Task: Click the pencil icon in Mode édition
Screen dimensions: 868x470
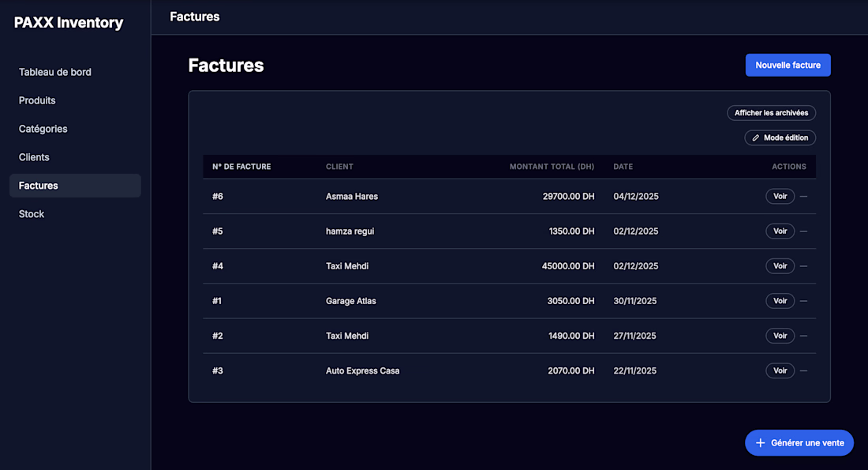Action: click(x=756, y=138)
